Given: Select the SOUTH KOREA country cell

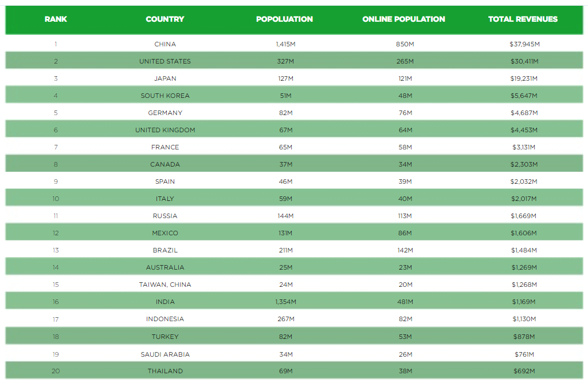Looking at the screenshot, I should 165,96.
